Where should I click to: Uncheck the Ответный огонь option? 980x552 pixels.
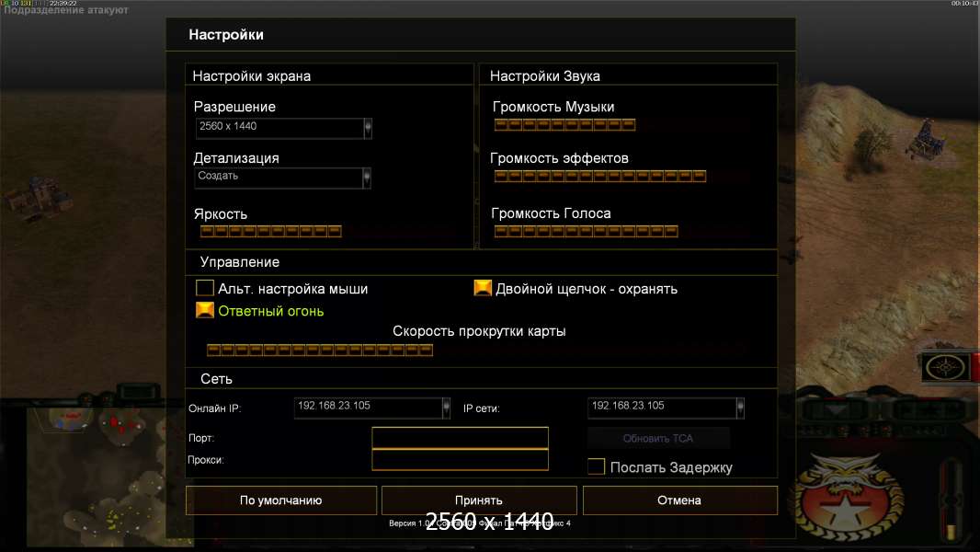point(205,311)
